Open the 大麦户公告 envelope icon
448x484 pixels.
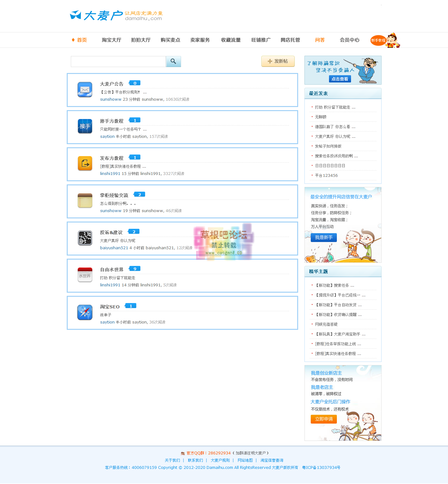[x=85, y=90]
